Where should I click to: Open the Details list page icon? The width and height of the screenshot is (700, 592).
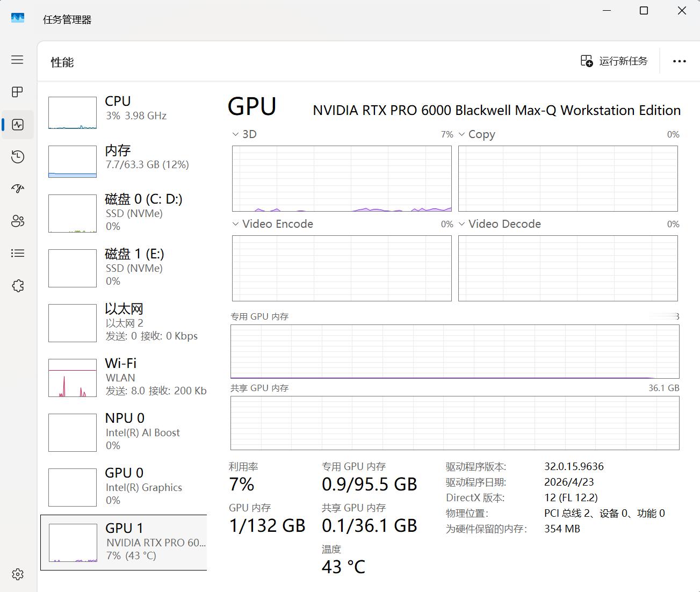point(18,253)
